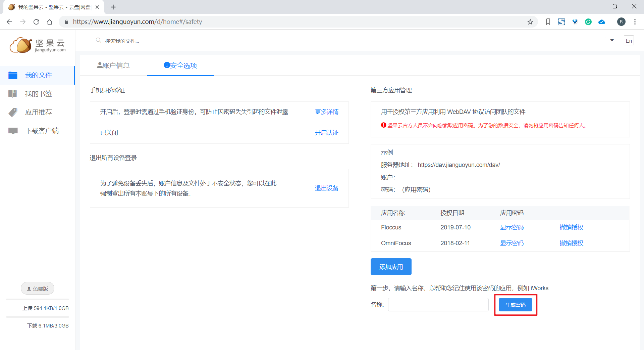Click the account avatar in browser toolbar
The image size is (644, 350).
tap(621, 21)
